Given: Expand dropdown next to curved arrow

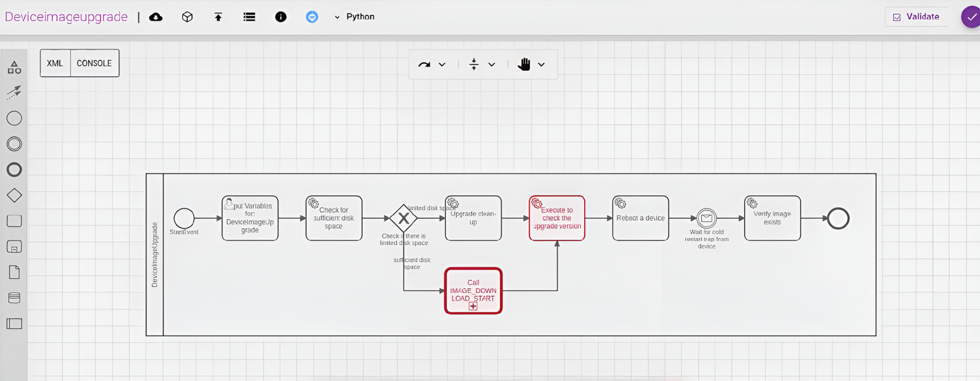Looking at the screenshot, I should click(x=442, y=65).
